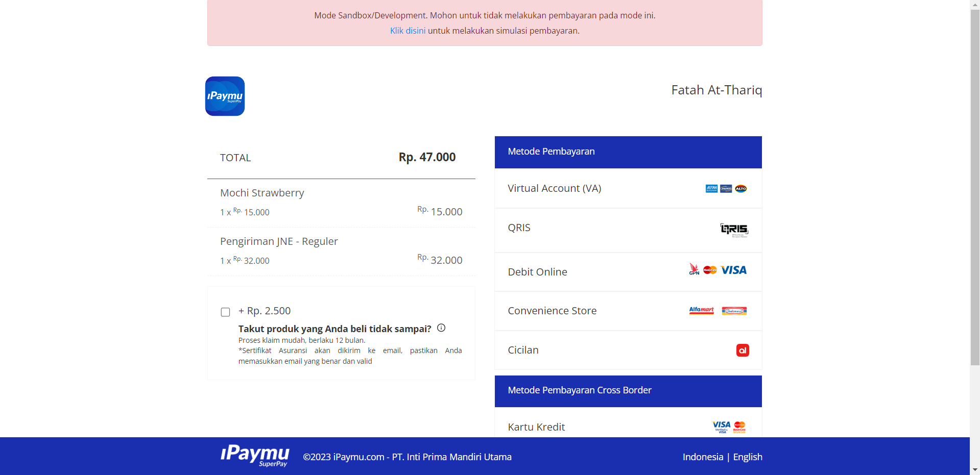
Task: Click the iPaymu app logo at top left
Action: tap(225, 96)
